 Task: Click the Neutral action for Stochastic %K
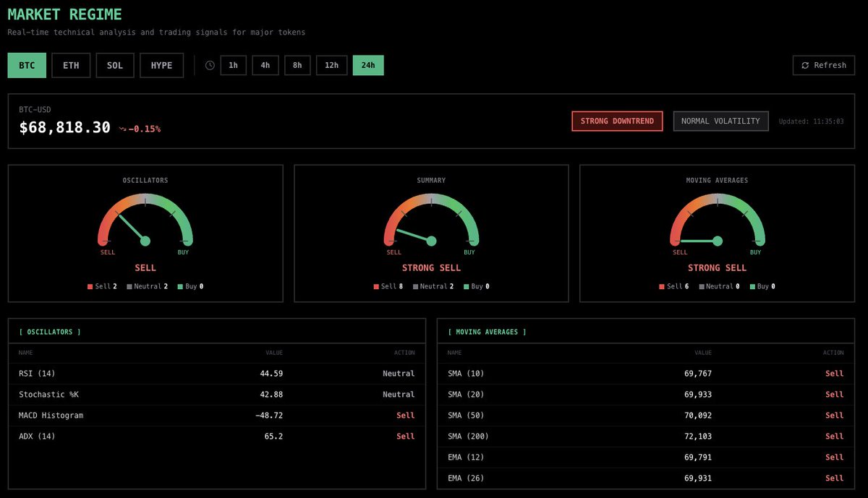(399, 395)
